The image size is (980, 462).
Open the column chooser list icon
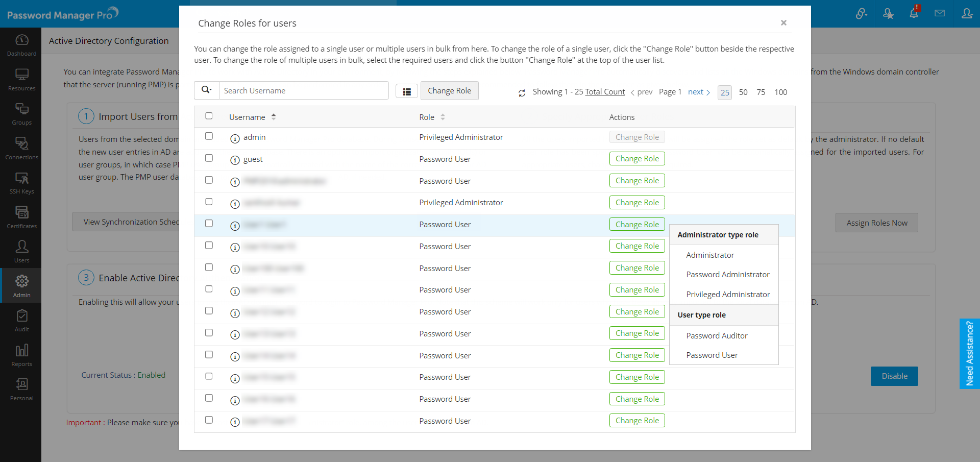coord(407,91)
